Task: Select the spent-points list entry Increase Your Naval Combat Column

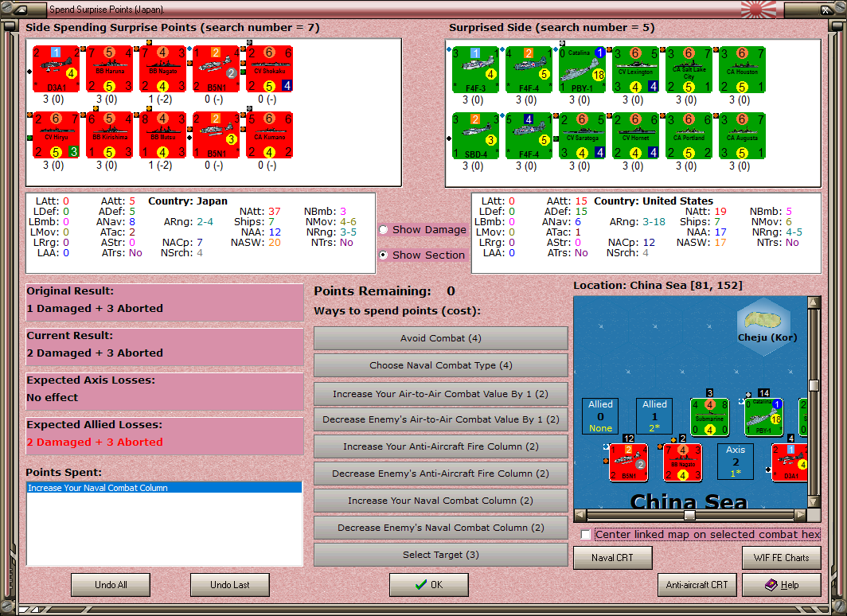Action: pyautogui.click(x=164, y=488)
